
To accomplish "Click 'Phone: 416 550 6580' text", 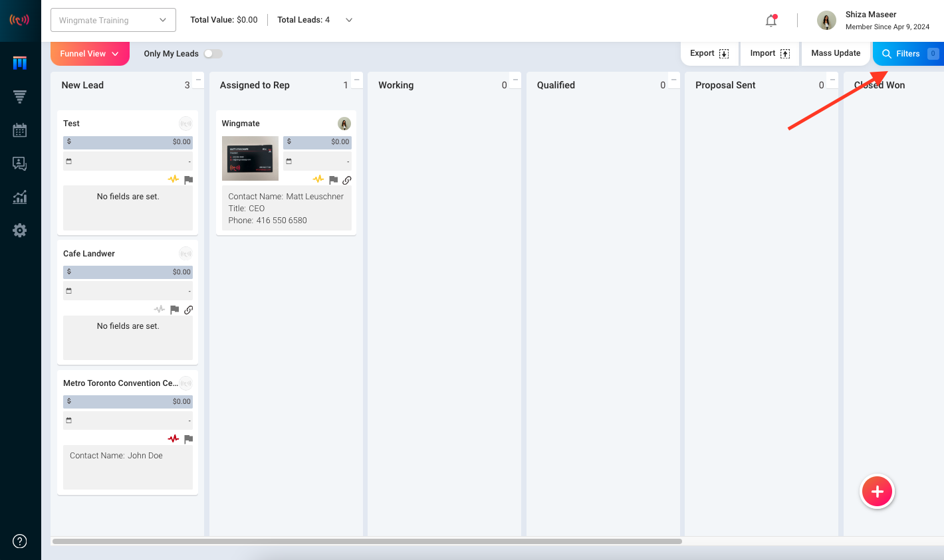I will click(268, 221).
